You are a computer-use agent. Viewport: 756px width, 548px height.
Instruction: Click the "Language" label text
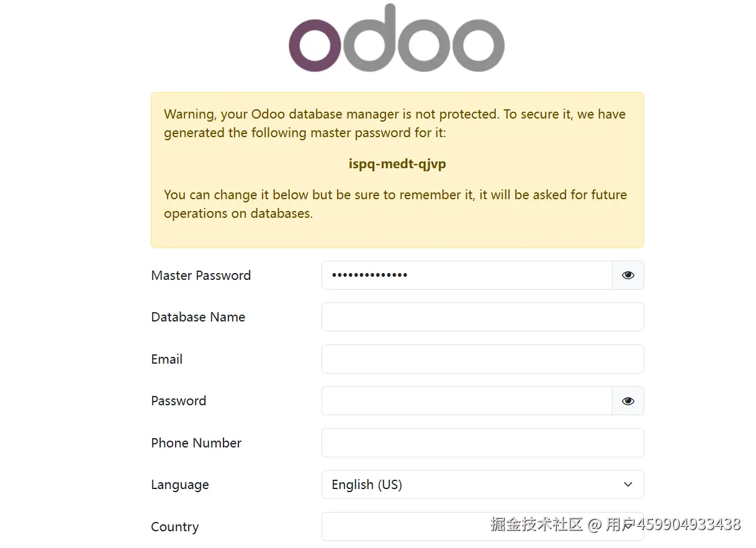pyautogui.click(x=180, y=485)
